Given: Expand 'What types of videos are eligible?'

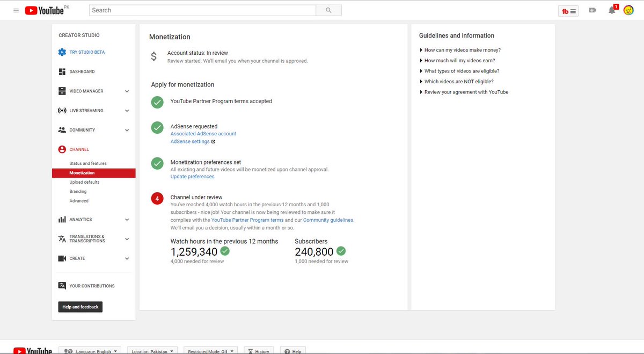Looking at the screenshot, I should click(459, 71).
